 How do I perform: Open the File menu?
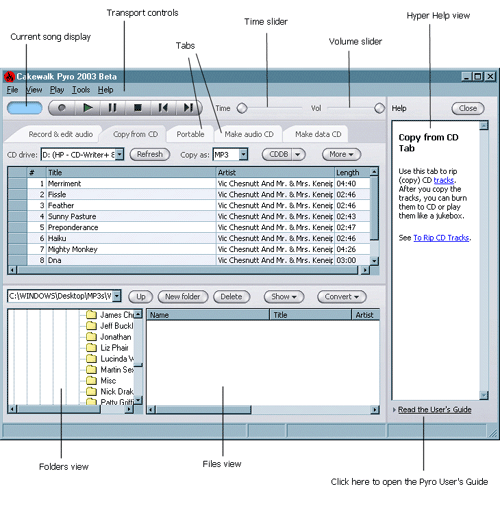[x=12, y=90]
